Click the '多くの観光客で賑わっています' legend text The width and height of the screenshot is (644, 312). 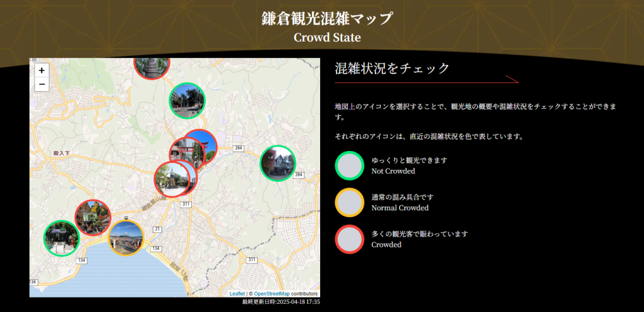419,234
